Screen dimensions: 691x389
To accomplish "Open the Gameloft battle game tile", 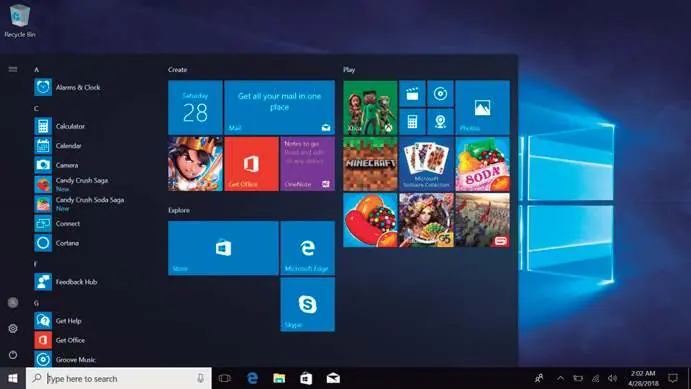I will coord(483,220).
